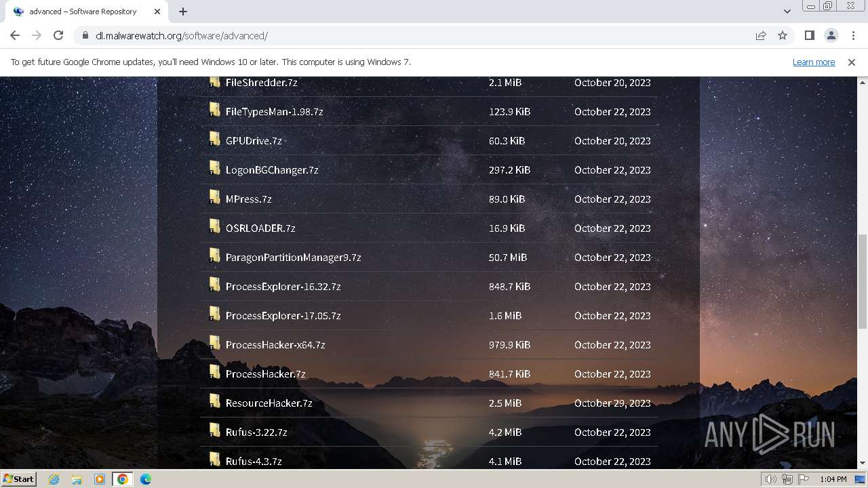The image size is (868, 488).
Task: Bookmark this page with the star icon
Action: 783,35
